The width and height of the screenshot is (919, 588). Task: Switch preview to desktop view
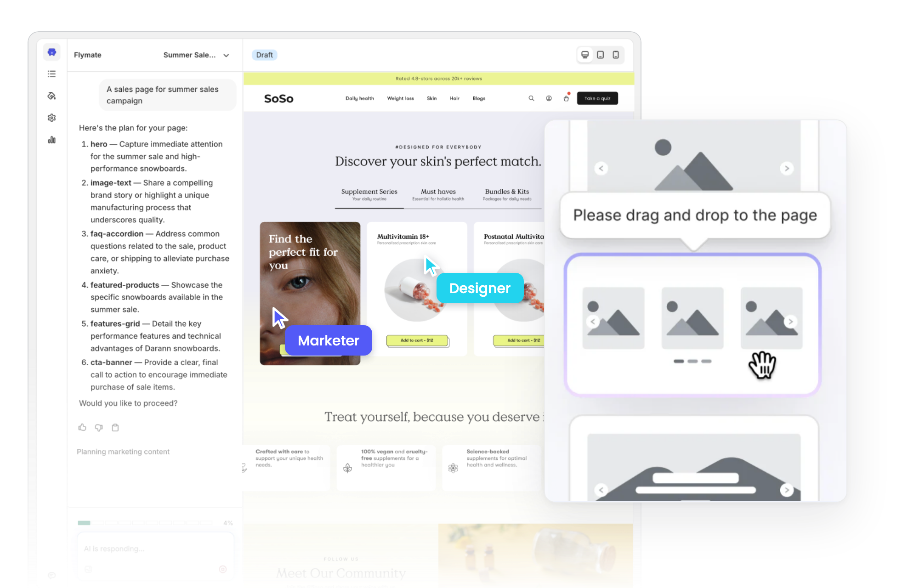coord(585,55)
